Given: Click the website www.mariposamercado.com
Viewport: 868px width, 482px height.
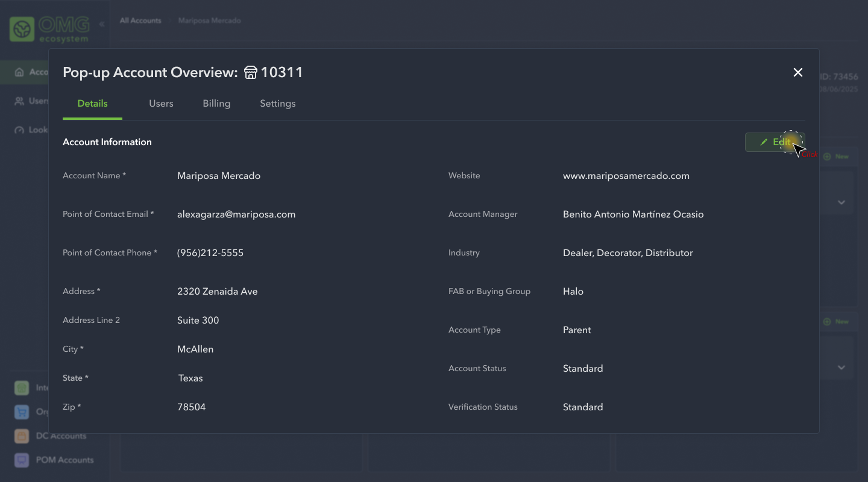Looking at the screenshot, I should pos(626,176).
